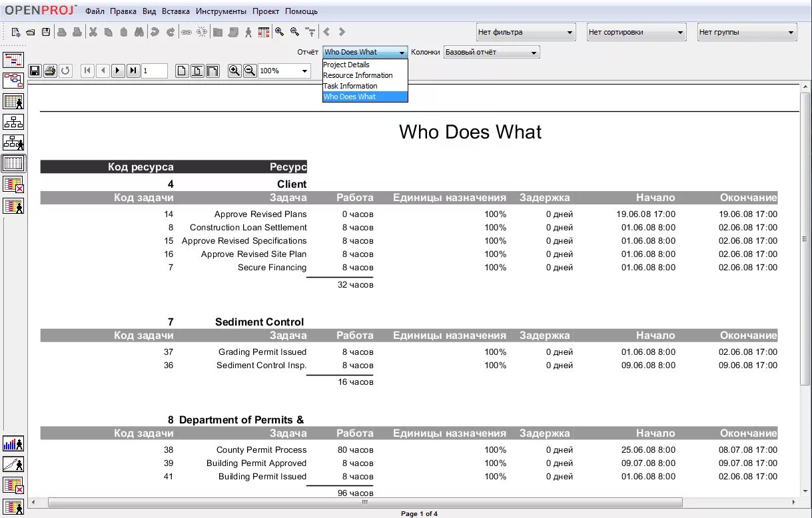The width and height of the screenshot is (812, 518).
Task: Select Resource Information from report list
Action: tap(365, 75)
